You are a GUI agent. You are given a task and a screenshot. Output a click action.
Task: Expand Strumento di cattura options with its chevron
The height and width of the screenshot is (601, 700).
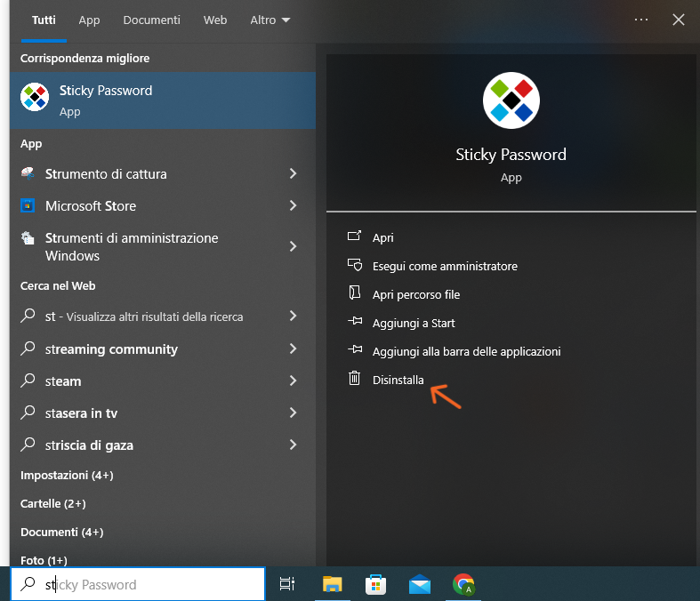coord(293,173)
